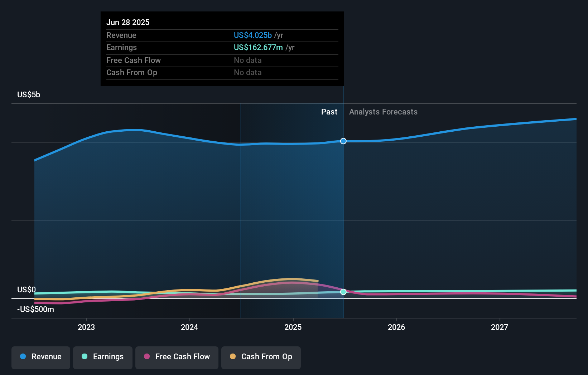Screen dimensions: 588x375
Task: Click the 2024 x-axis label
Action: 189,327
